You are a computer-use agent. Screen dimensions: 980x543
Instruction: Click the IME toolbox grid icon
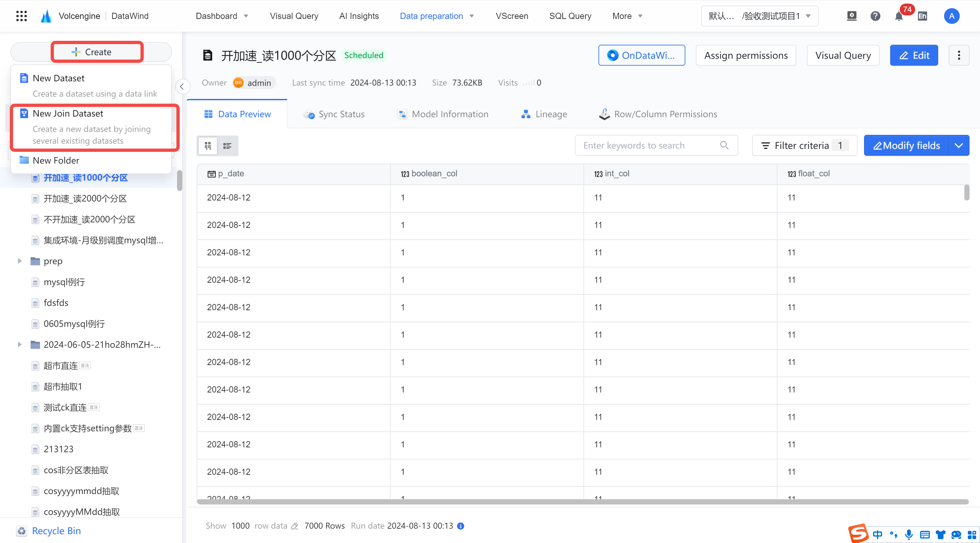(x=972, y=534)
